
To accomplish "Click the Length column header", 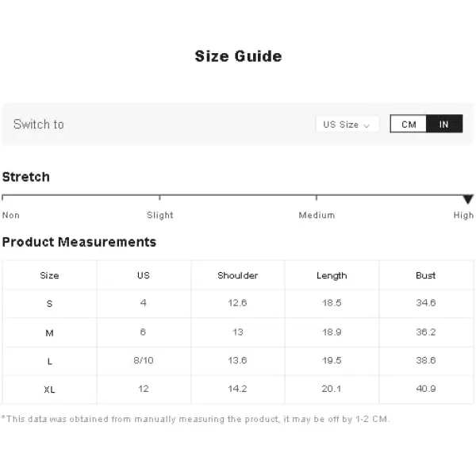I will click(332, 275).
